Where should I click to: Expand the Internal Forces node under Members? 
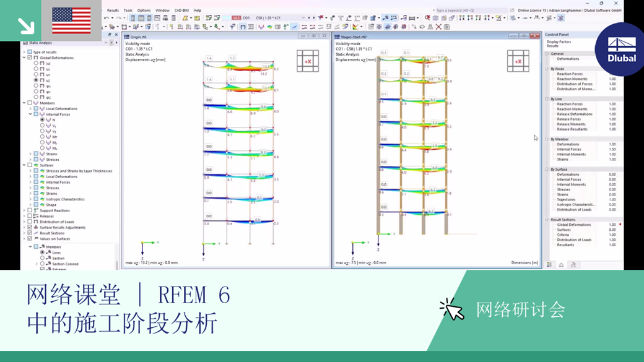29,114
